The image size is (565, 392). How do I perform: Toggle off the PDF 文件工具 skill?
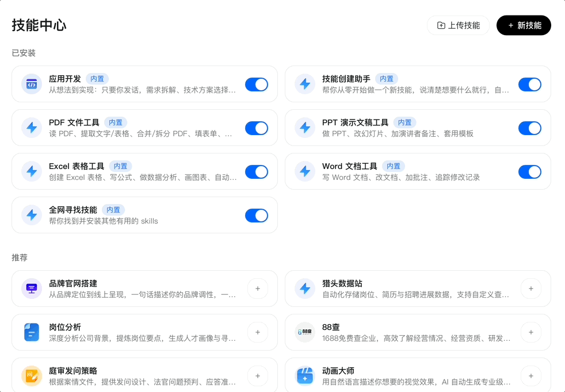pos(257,128)
